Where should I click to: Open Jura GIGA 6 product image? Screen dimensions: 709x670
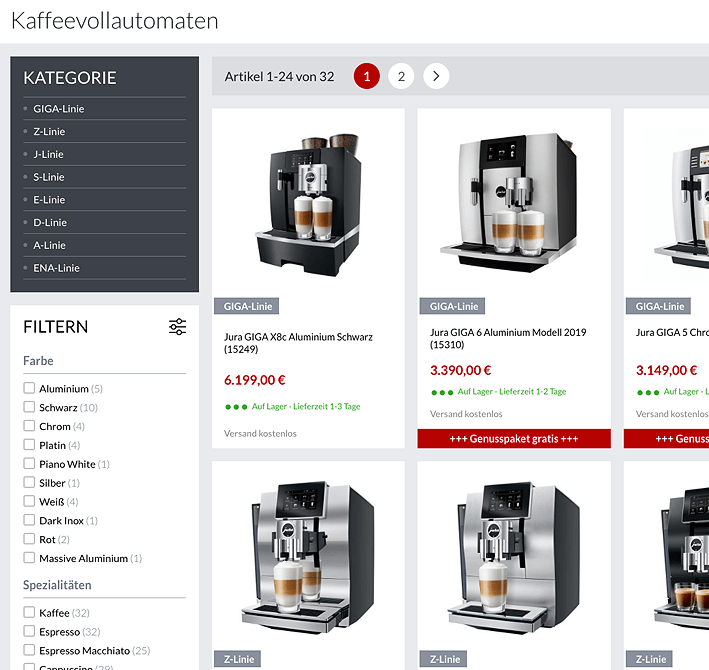click(509, 203)
